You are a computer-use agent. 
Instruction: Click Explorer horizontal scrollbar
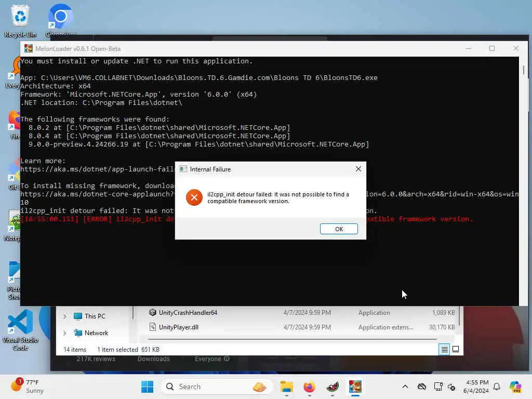click(292, 339)
